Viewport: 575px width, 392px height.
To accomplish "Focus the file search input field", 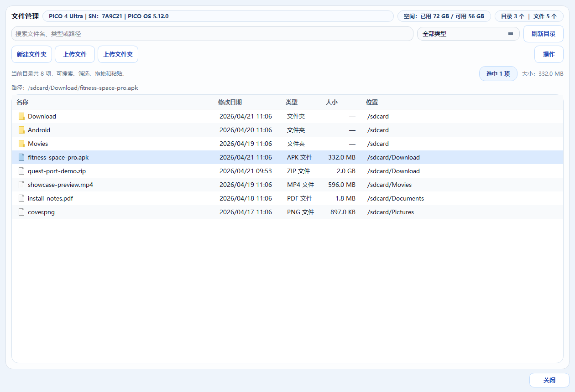I will [x=212, y=34].
